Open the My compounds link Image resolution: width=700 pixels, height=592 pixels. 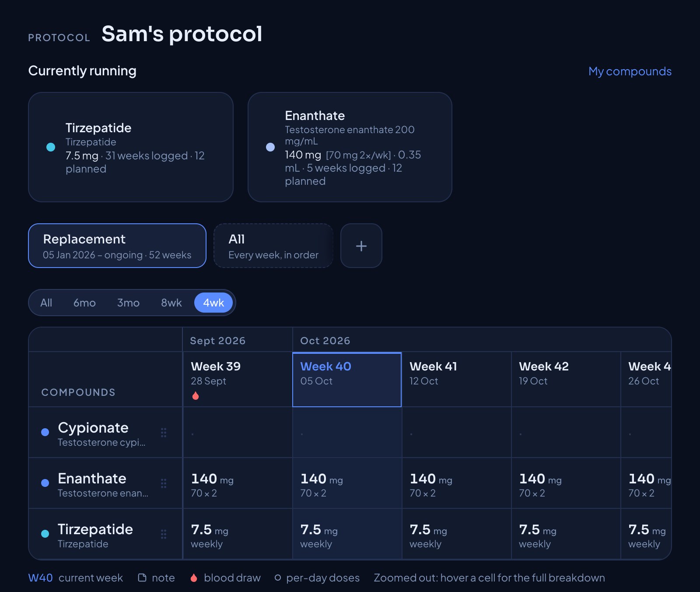630,71
